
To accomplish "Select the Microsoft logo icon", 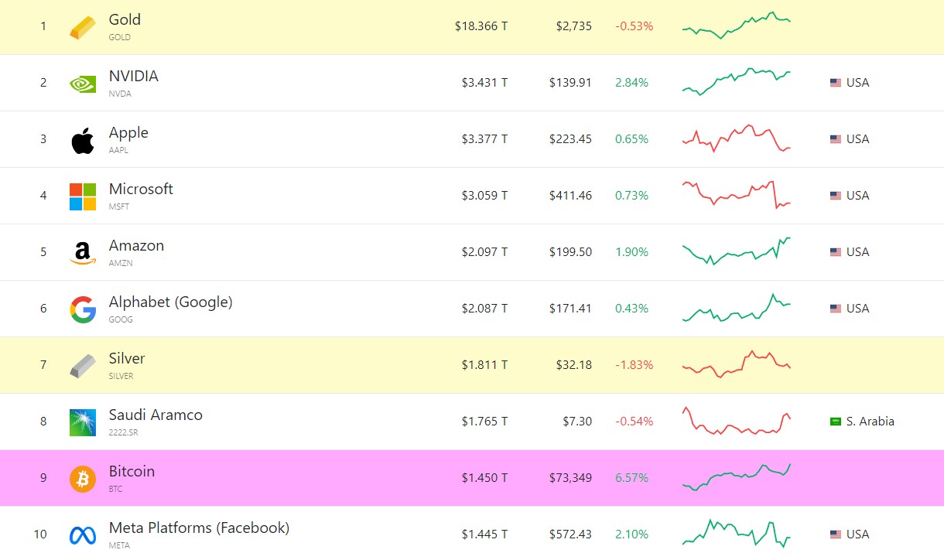I will pos(82,196).
